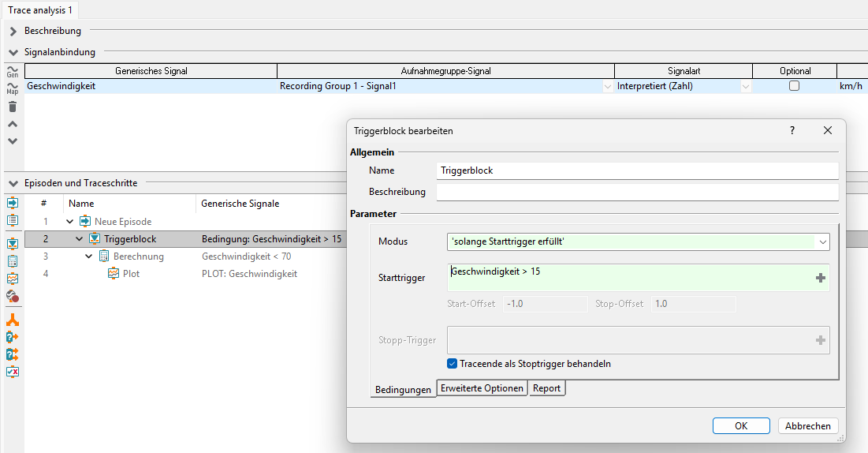
Task: Add new episode icon in steps toolbar
Action: (x=13, y=203)
